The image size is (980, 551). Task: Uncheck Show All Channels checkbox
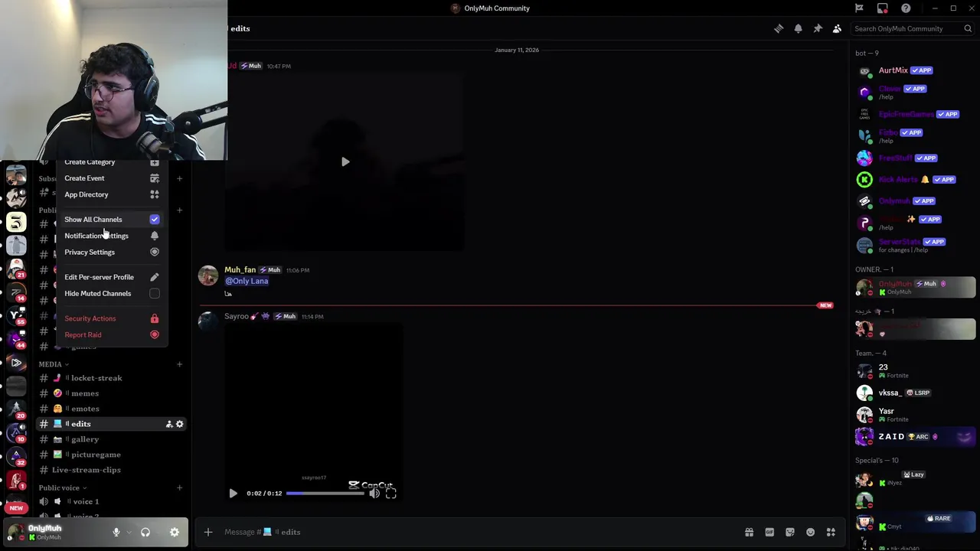point(155,220)
